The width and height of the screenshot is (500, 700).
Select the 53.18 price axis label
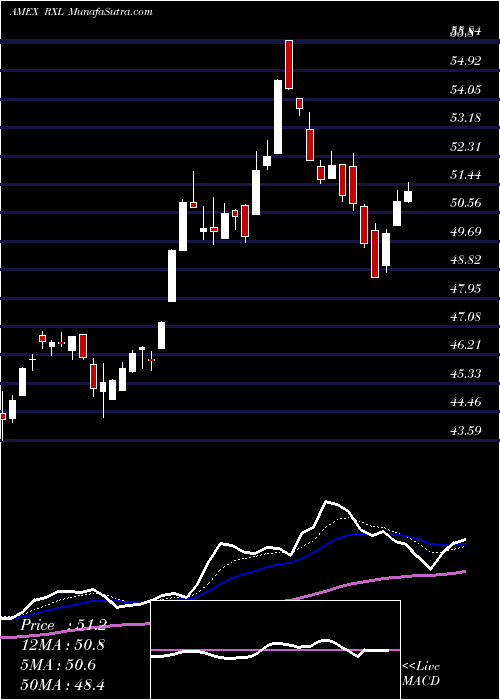coord(466,117)
